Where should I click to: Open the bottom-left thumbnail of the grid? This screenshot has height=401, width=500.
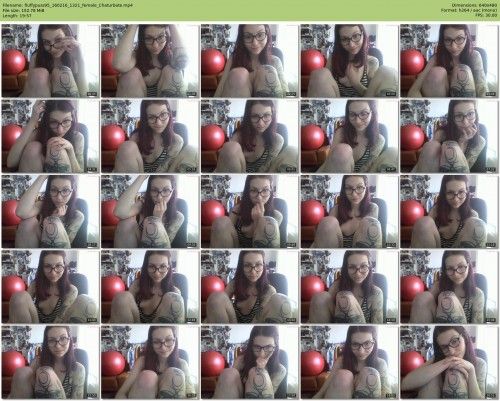50,362
